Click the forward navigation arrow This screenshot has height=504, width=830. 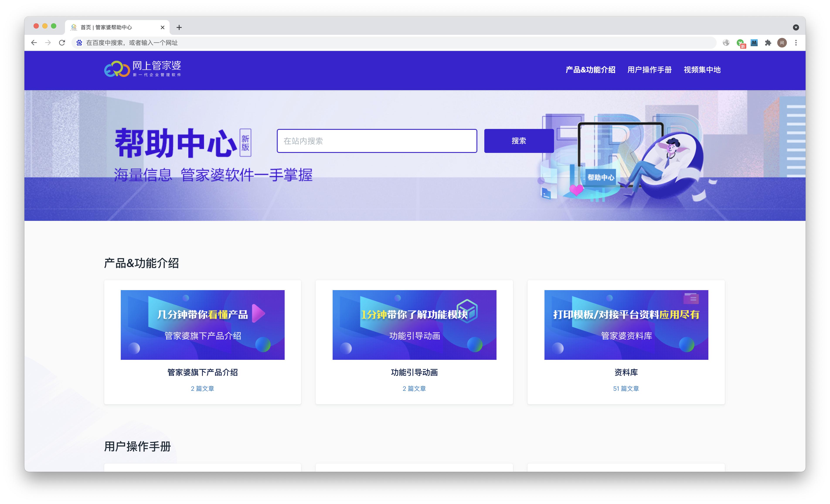(x=48, y=43)
